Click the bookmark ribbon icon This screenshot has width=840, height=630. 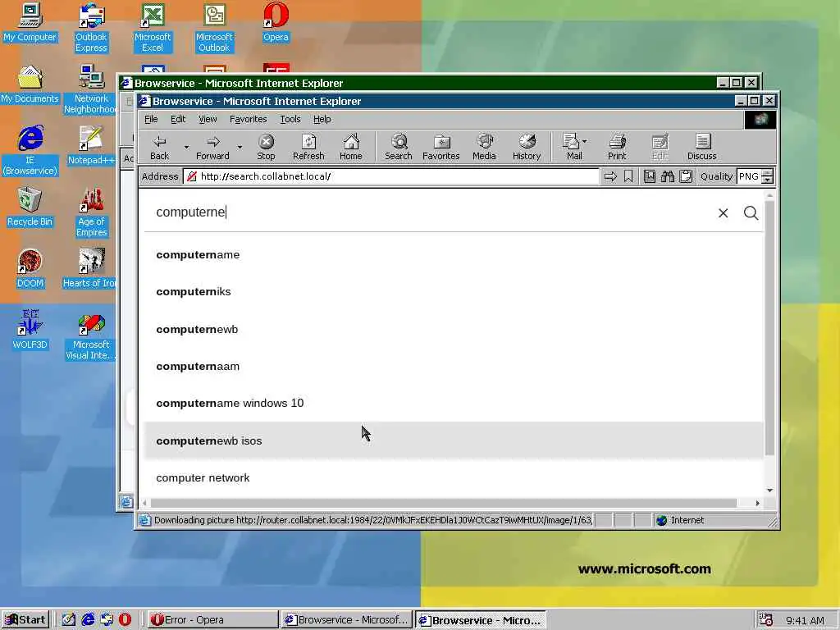coord(628,176)
